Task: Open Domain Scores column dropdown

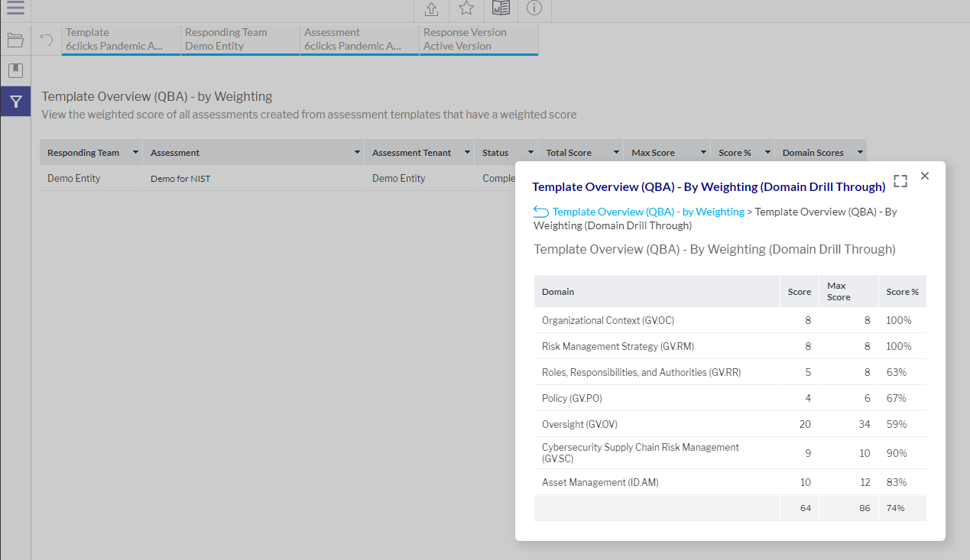Action: coord(859,152)
